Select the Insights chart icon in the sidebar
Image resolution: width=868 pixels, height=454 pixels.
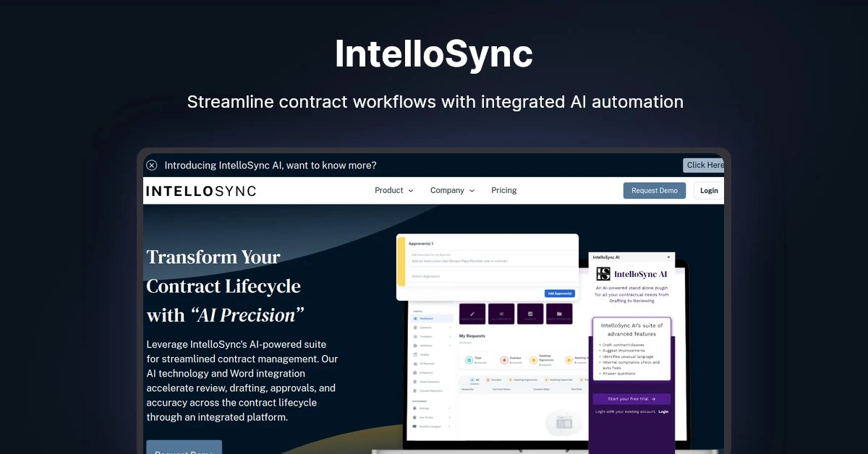pyautogui.click(x=414, y=354)
